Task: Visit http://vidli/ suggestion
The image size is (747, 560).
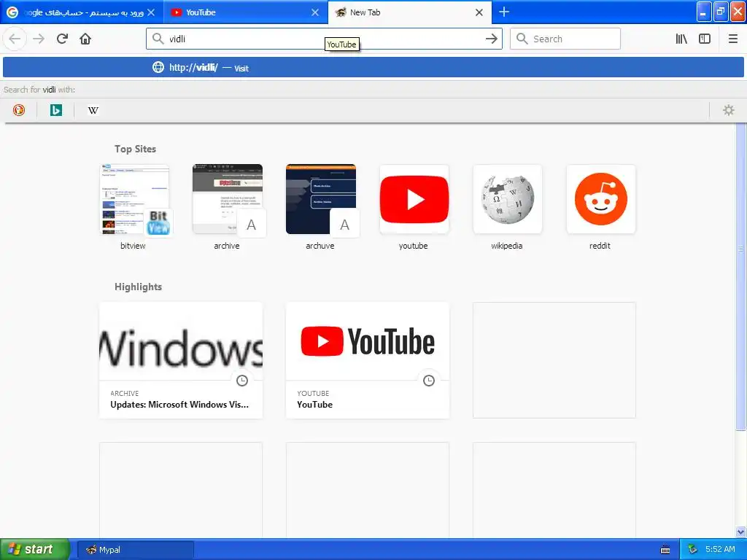Action: (x=373, y=67)
